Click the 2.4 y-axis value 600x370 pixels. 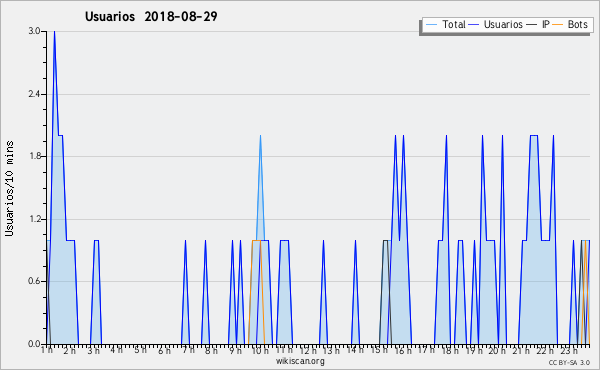[x=34, y=94]
